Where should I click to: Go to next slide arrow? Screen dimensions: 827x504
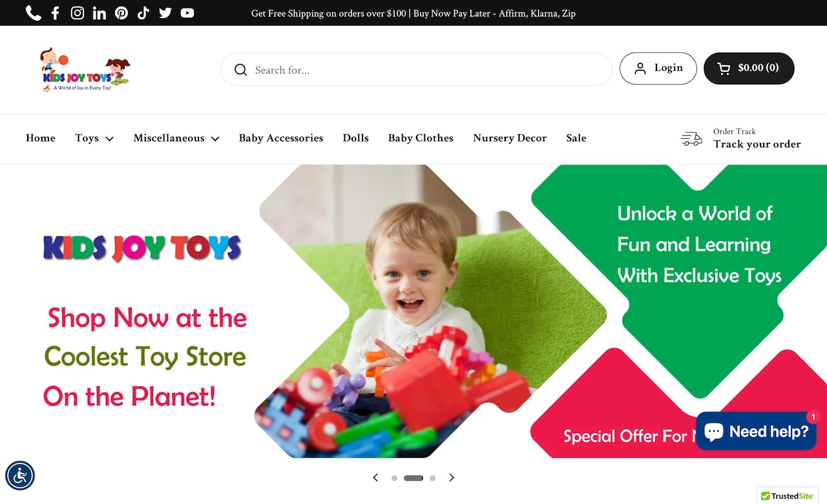point(452,478)
